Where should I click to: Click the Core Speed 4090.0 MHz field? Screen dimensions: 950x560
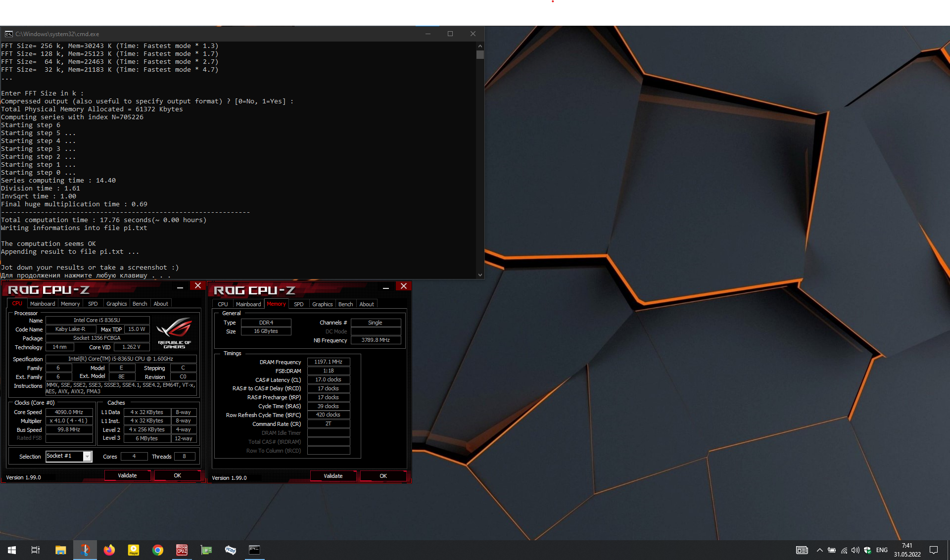point(69,412)
